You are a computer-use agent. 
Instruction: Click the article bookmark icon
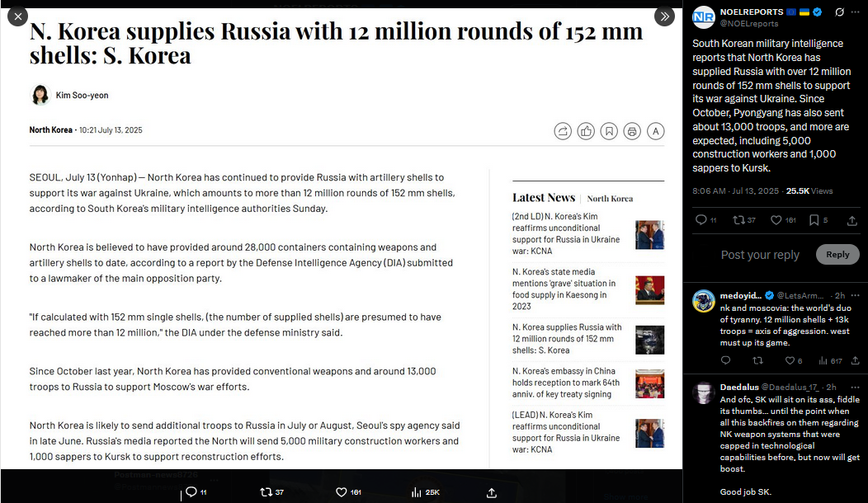coord(609,131)
